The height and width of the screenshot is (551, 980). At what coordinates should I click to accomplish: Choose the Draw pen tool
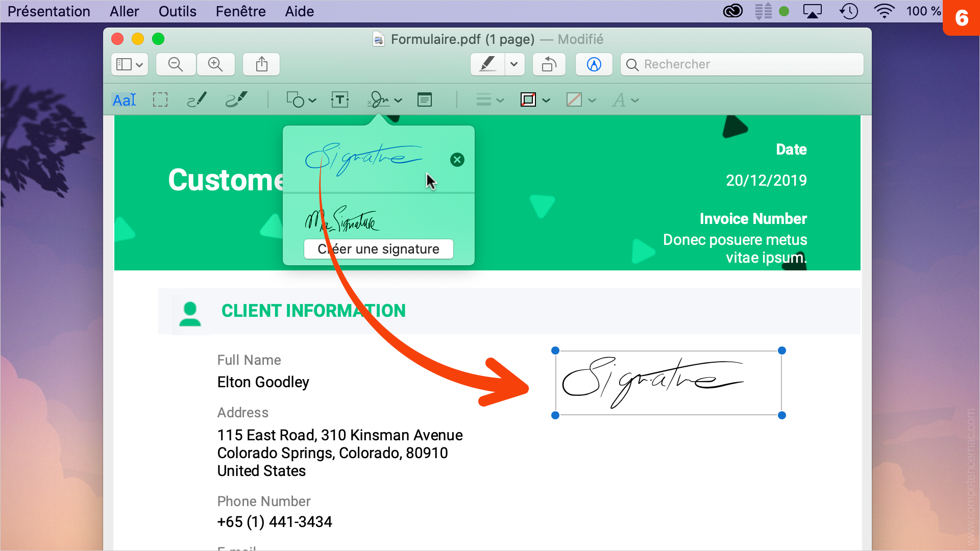[x=236, y=100]
